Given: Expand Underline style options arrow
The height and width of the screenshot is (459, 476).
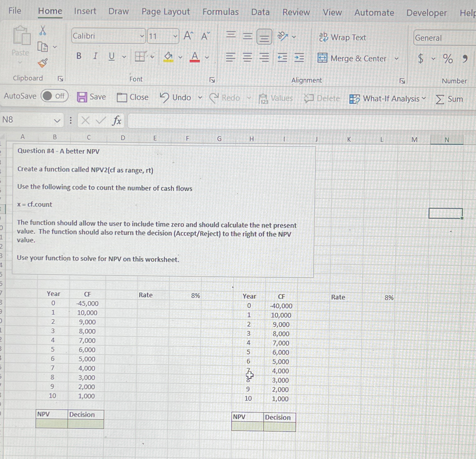Looking at the screenshot, I should tap(124, 57).
